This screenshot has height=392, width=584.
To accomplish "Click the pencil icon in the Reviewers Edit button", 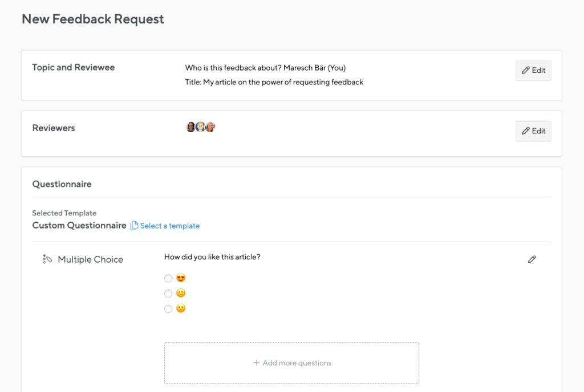I will click(526, 132).
